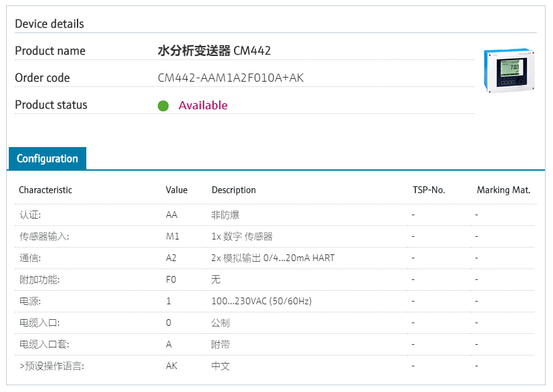Click the CM442 device product thumbnail
Image resolution: width=553 pixels, height=392 pixels.
(x=509, y=69)
